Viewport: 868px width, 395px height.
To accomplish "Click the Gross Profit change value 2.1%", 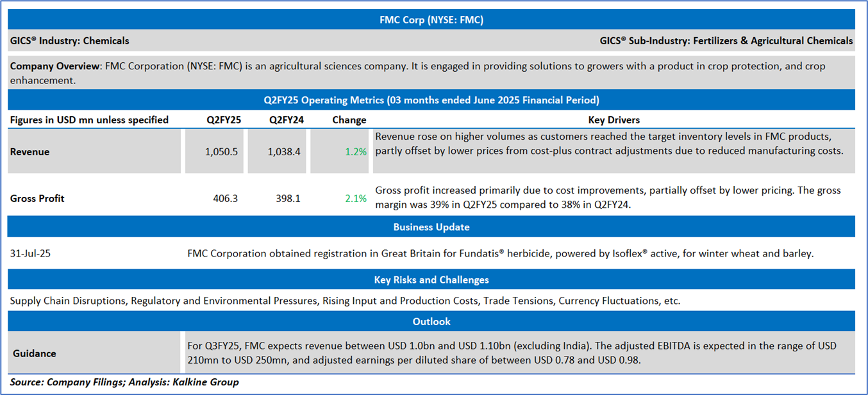I will (x=356, y=199).
